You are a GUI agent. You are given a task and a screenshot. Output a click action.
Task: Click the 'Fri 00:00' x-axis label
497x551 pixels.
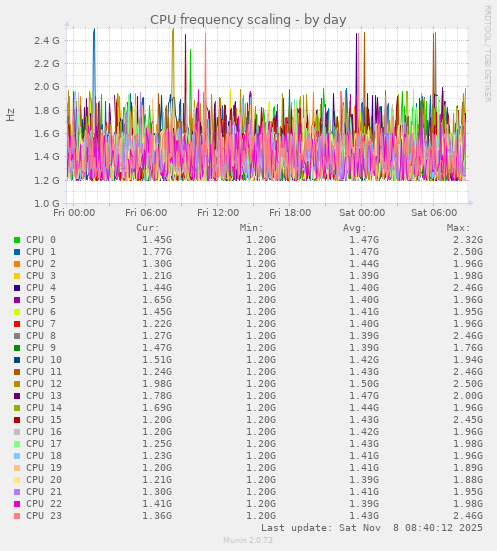tap(74, 213)
